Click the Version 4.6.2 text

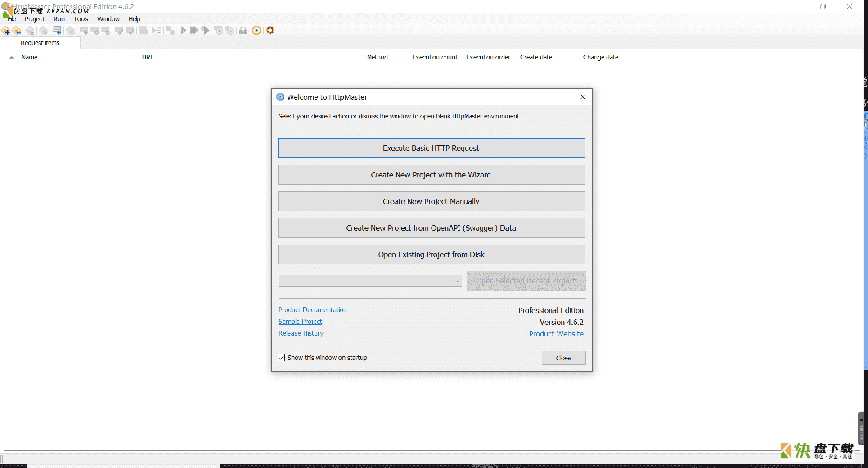(562, 322)
